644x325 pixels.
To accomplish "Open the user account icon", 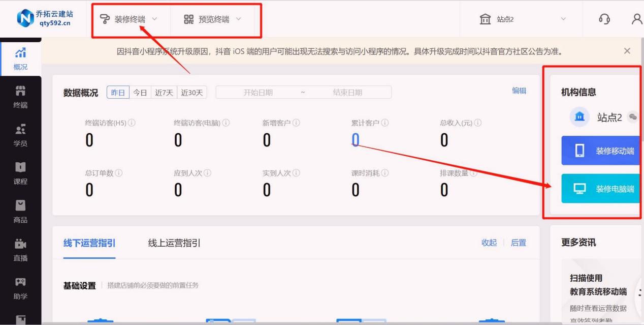I will click(x=637, y=19).
